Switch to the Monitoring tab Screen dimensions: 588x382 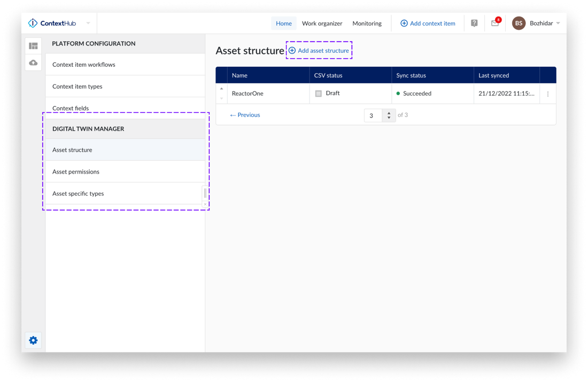pyautogui.click(x=367, y=23)
